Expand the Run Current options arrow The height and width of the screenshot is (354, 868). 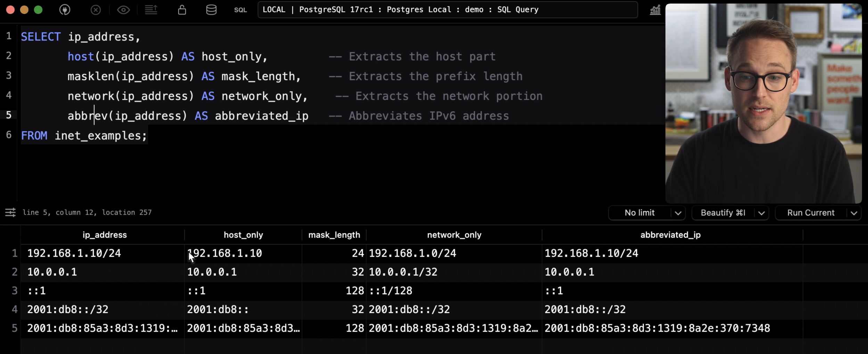point(854,213)
